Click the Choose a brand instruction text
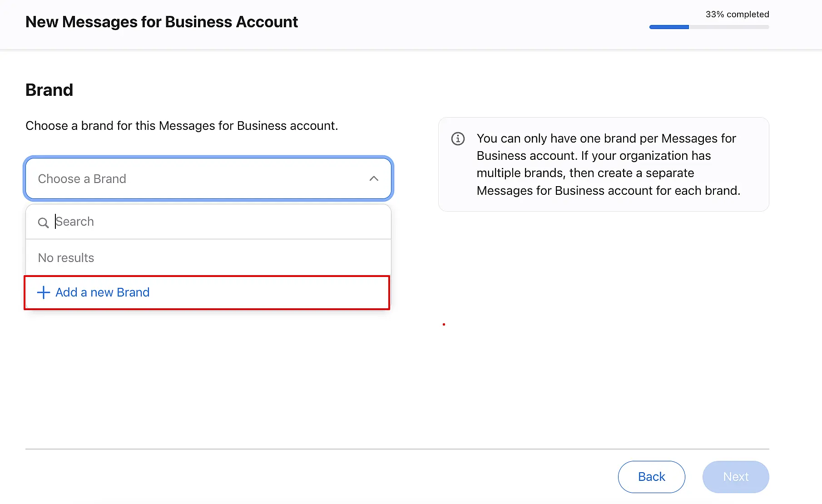 (x=182, y=126)
